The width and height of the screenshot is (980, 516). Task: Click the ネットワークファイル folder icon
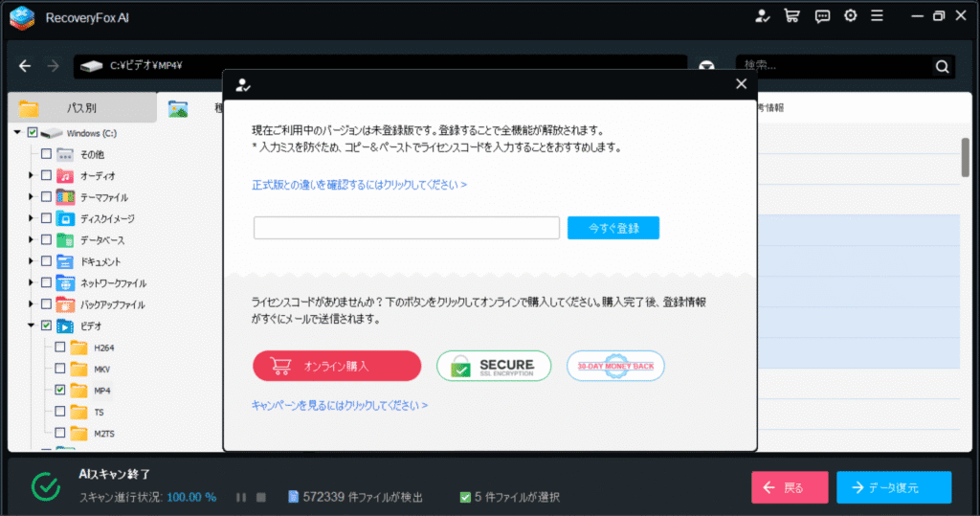(x=65, y=282)
